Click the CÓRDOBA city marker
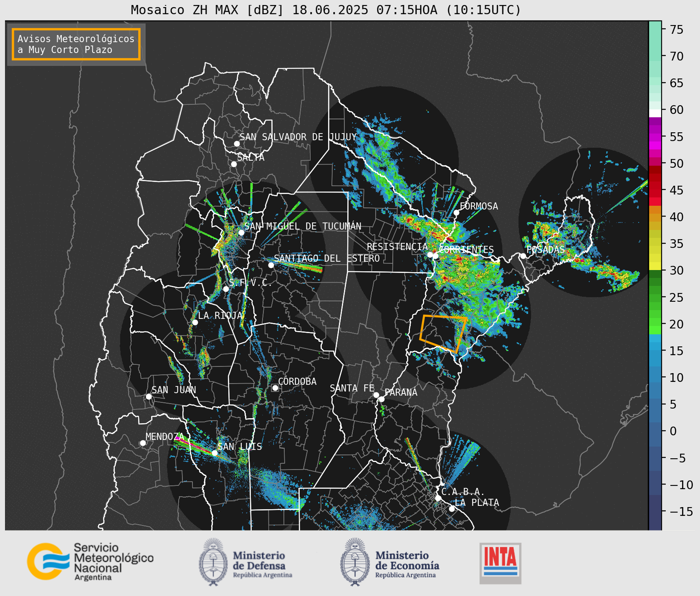This screenshot has width=700, height=596. 275,388
